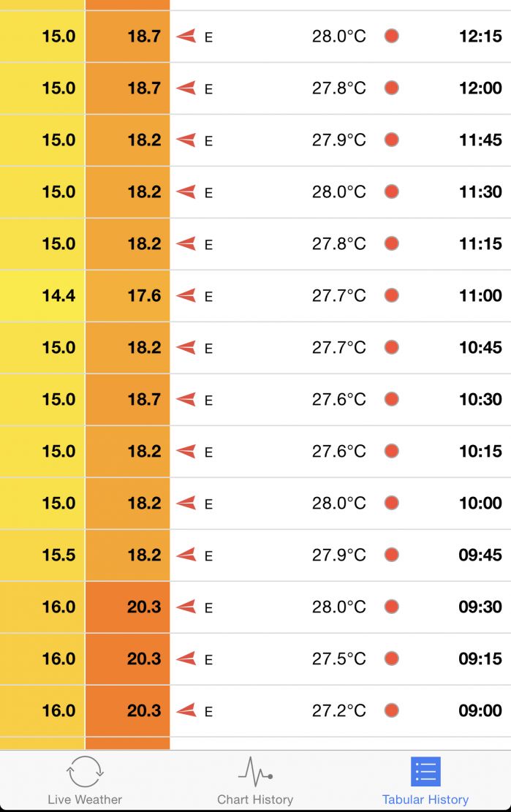Select the 27.5°C temperature reading
The width and height of the screenshot is (511, 812).
point(338,659)
